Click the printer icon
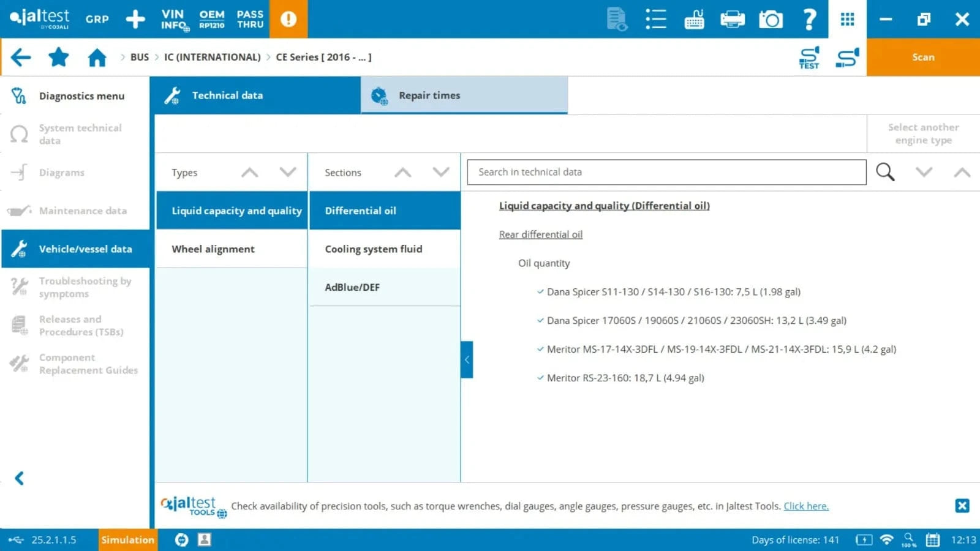This screenshot has height=551, width=980. [x=732, y=19]
